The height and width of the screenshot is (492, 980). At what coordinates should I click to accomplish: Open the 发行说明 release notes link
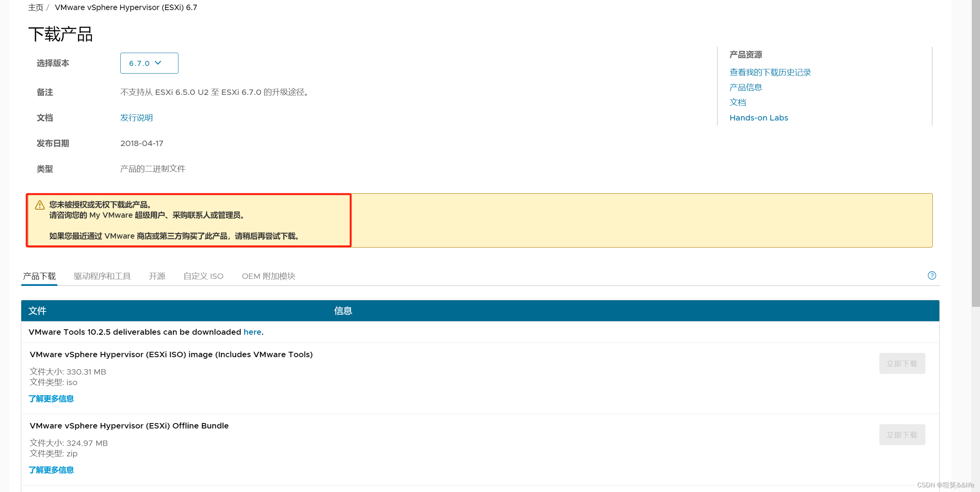[136, 118]
